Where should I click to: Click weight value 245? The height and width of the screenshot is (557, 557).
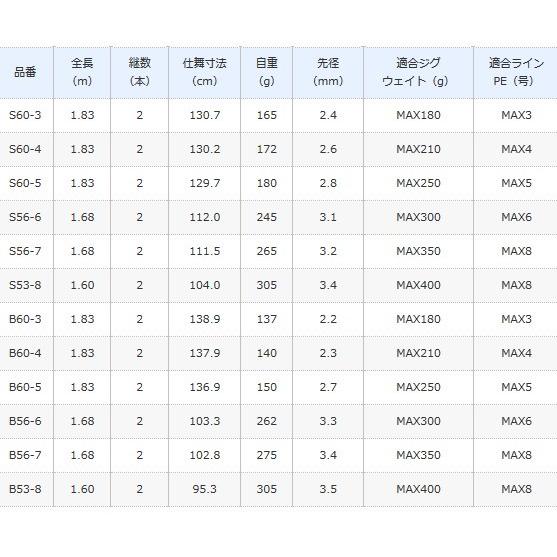pyautogui.click(x=267, y=217)
